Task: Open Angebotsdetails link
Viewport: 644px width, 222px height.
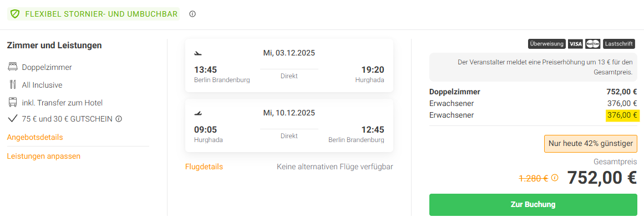Action: coord(35,137)
